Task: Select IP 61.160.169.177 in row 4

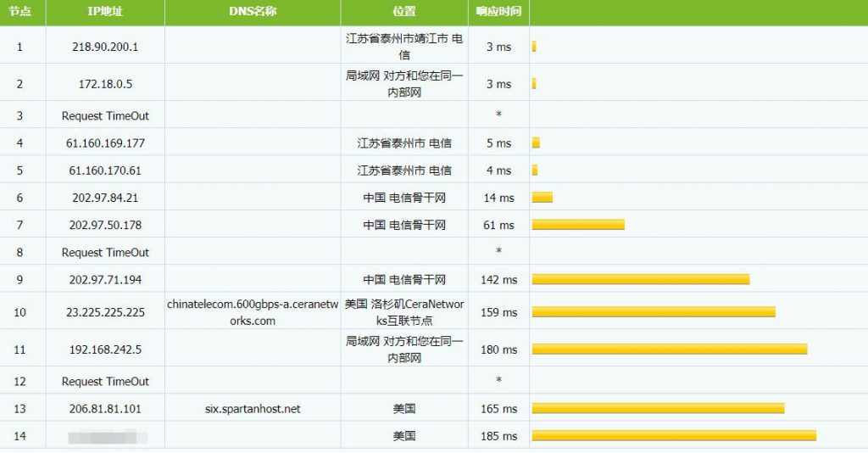Action: 105,143
